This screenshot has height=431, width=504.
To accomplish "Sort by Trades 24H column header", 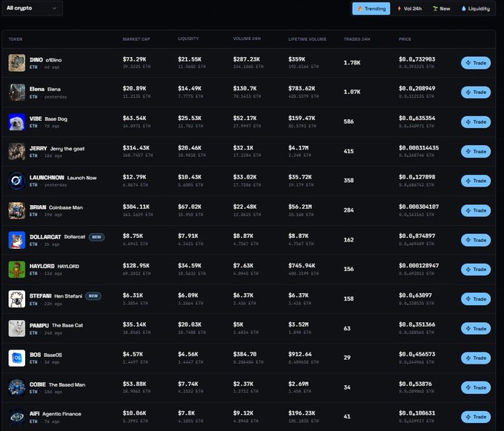I will [357, 39].
